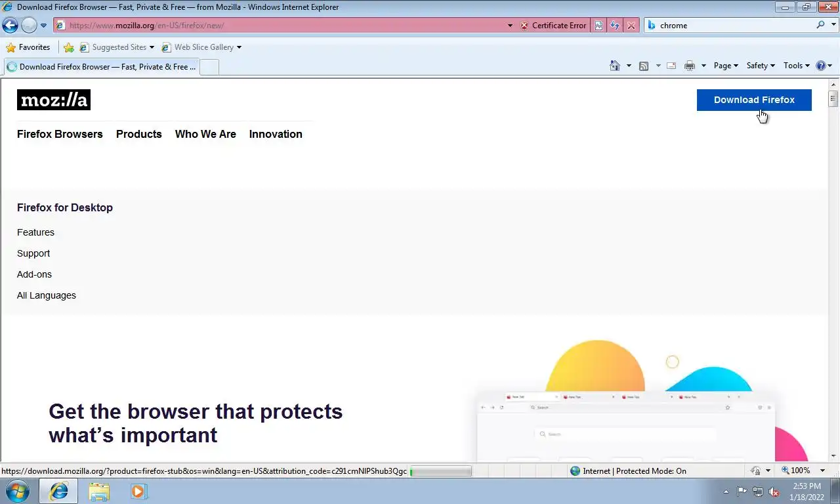Click the Print toolbar icon
This screenshot has height=504, width=840.
[x=689, y=66]
